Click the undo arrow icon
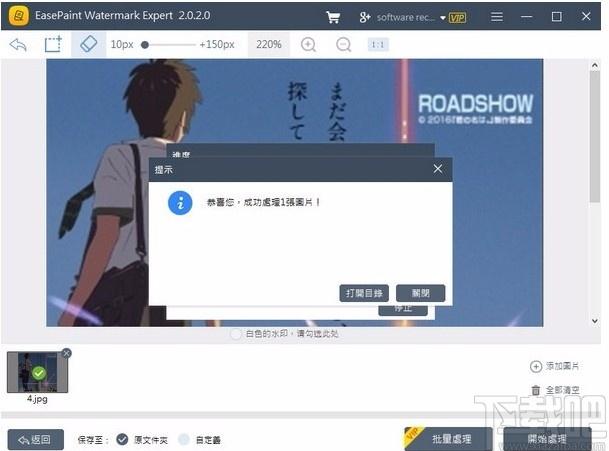609x451 pixels. click(x=18, y=45)
